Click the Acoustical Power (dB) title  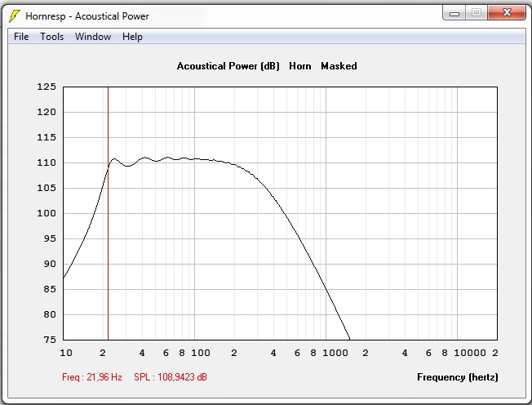coord(228,66)
